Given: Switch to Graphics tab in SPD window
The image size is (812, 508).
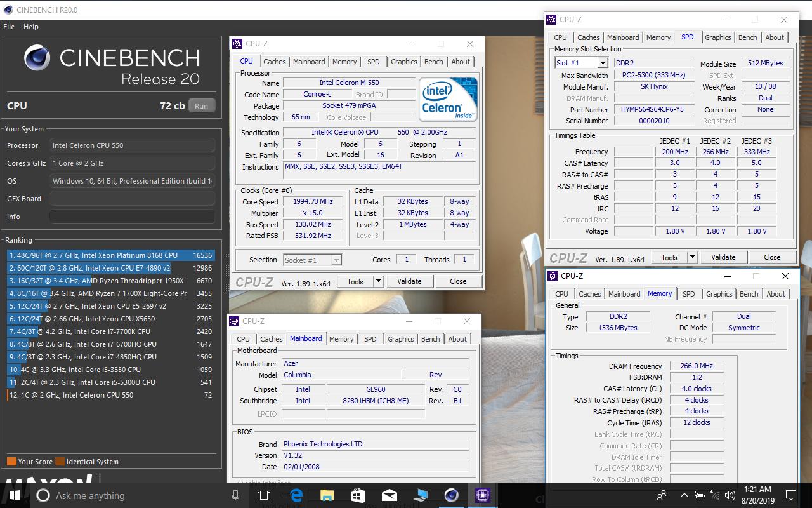Looking at the screenshot, I should coord(718,37).
